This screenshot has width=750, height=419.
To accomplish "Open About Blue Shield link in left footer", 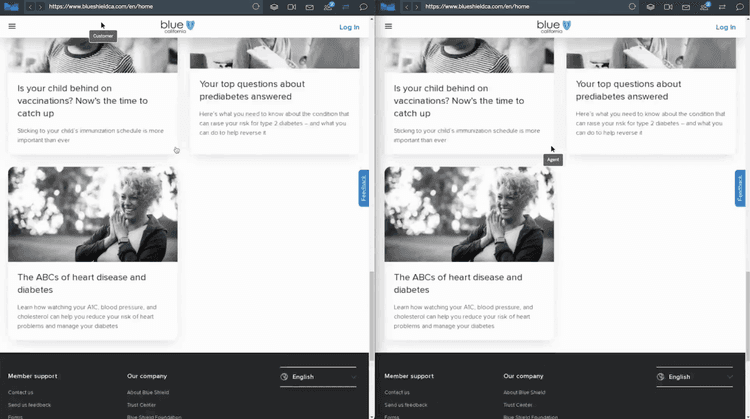I will [146, 392].
